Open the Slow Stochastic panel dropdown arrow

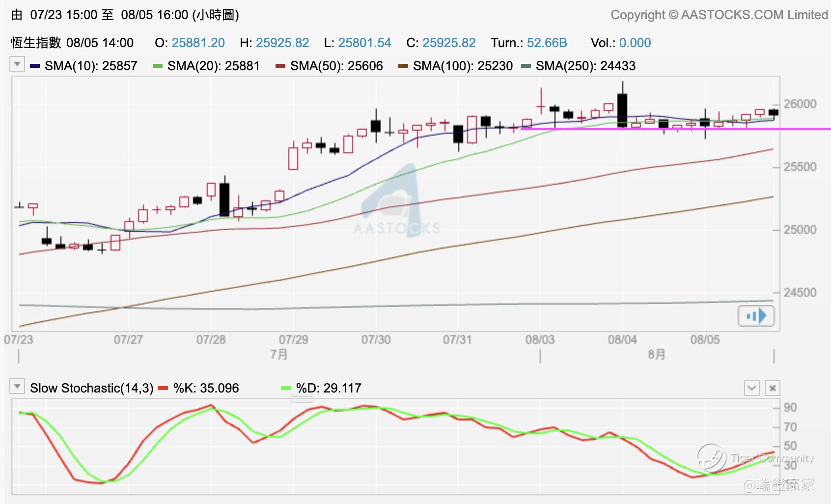[17, 387]
